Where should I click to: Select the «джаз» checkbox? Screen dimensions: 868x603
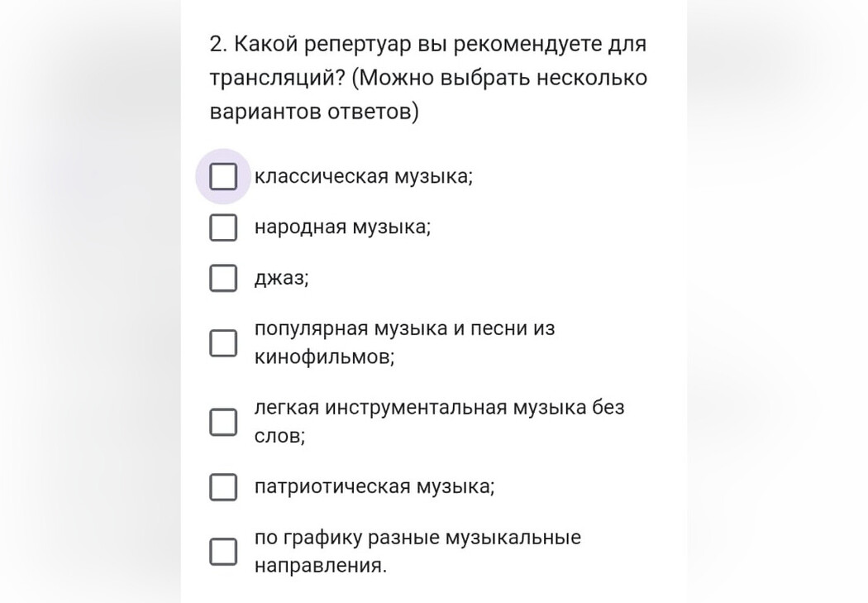(x=223, y=278)
